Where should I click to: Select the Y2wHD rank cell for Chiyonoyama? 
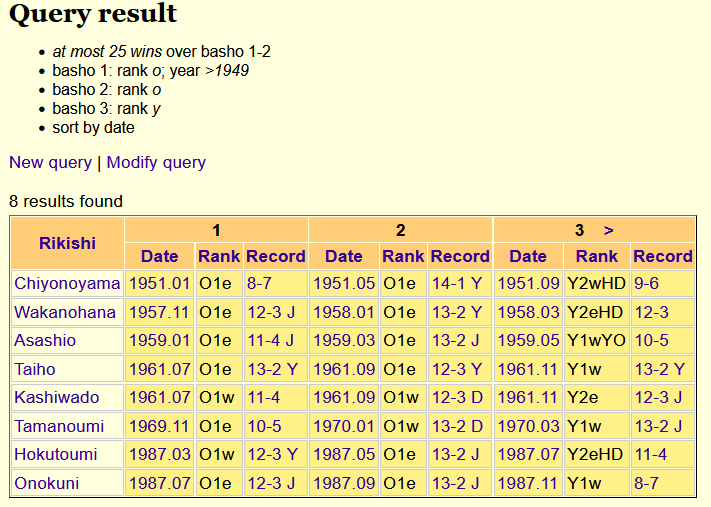pyautogui.click(x=597, y=283)
